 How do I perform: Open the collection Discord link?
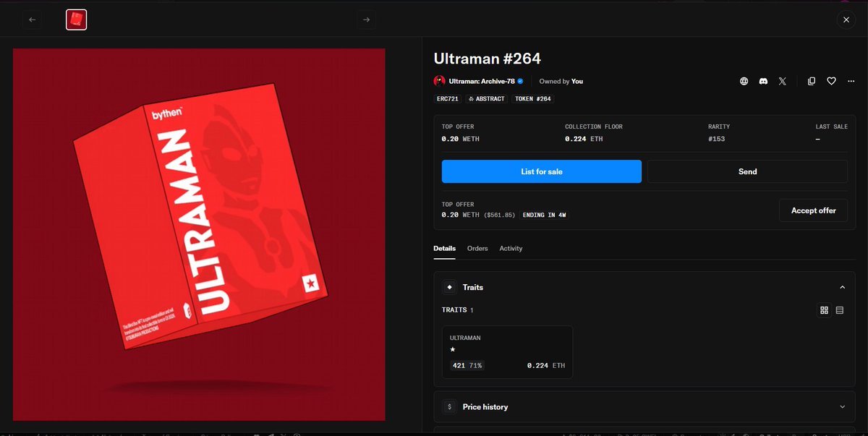click(x=763, y=81)
